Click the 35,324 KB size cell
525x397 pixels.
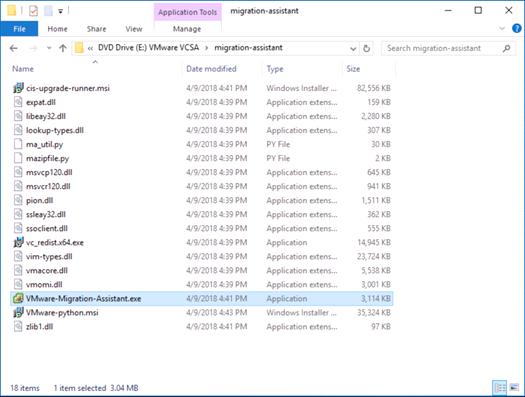pos(374,313)
